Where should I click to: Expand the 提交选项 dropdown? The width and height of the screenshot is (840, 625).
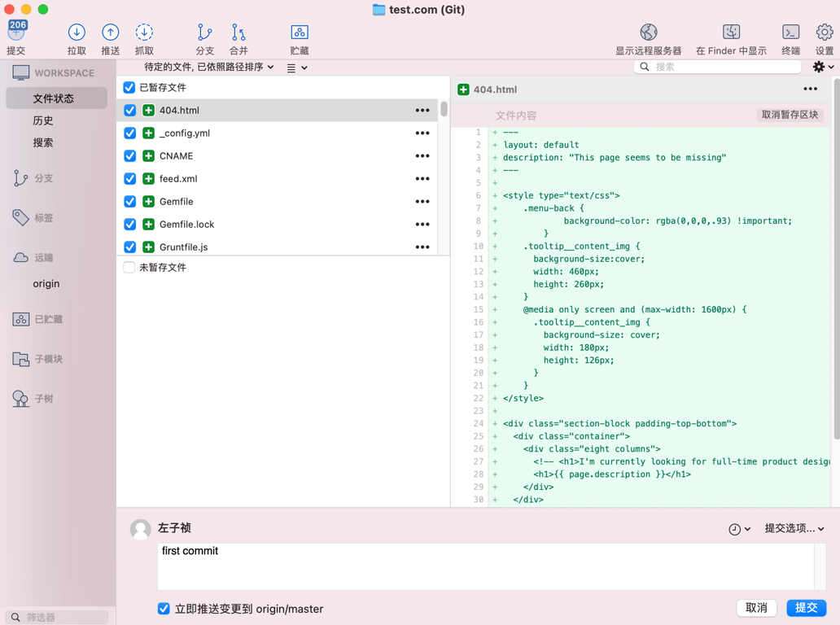(794, 528)
